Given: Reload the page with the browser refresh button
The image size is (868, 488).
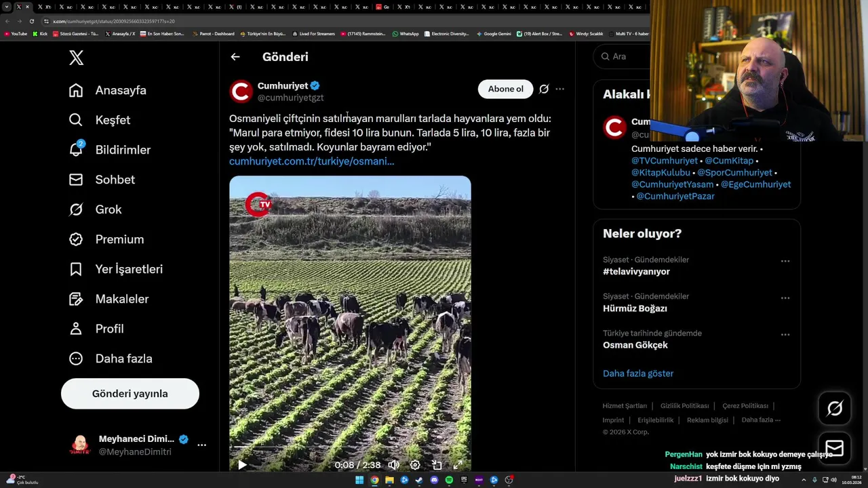Looking at the screenshot, I should tap(32, 21).
